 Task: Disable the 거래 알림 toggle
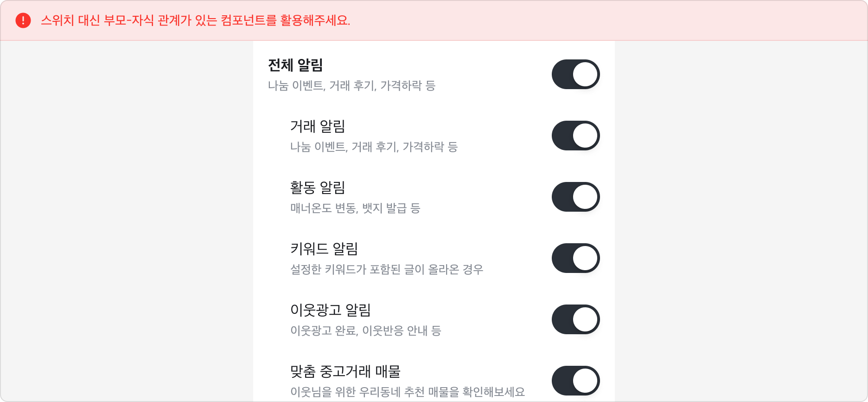575,135
